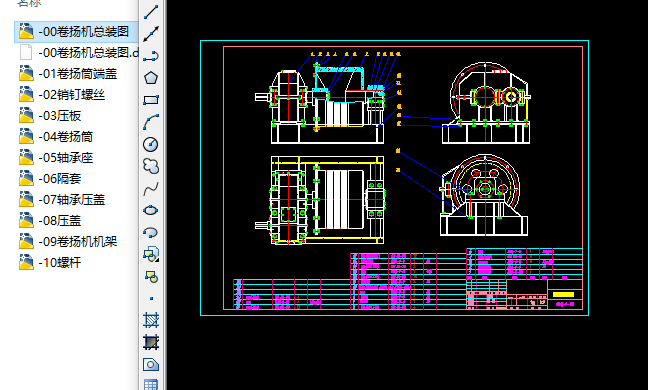Select the Line draw tool
Image resolution: width=648 pixels, height=390 pixels.
[x=151, y=12]
